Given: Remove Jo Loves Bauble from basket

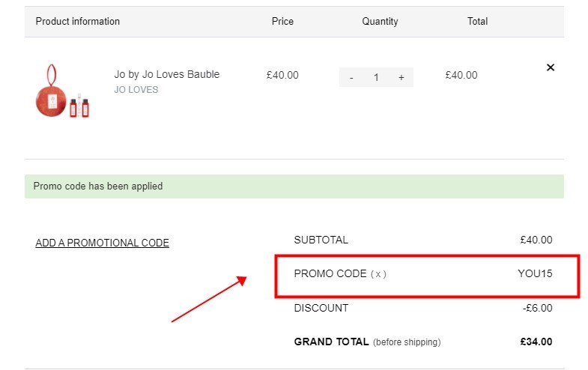Looking at the screenshot, I should pos(550,67).
